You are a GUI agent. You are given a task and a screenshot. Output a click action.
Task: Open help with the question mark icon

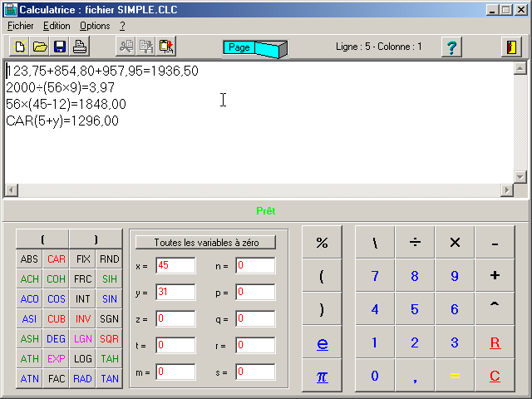pyautogui.click(x=451, y=47)
